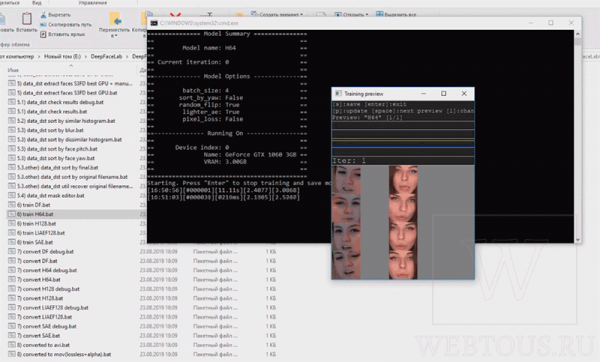Viewport: 600px width, 362px height.
Task: Click the batch icon of 6) train SAE.bat
Action: (12, 242)
